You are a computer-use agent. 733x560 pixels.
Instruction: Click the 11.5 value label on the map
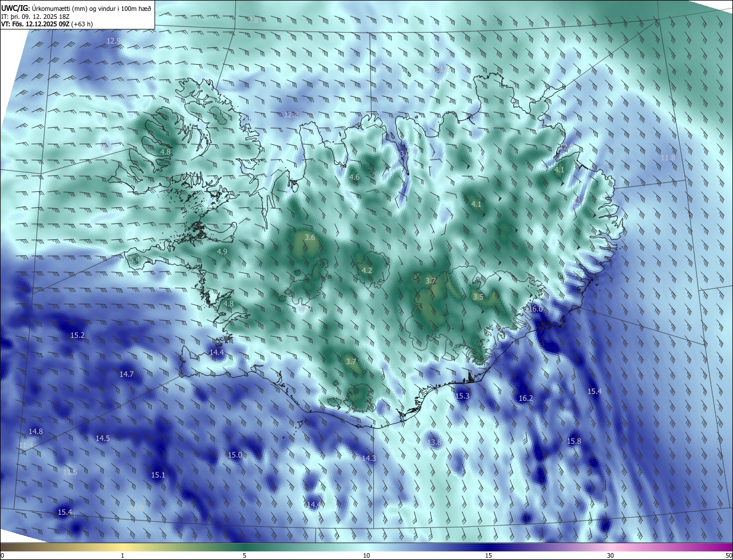(70, 472)
